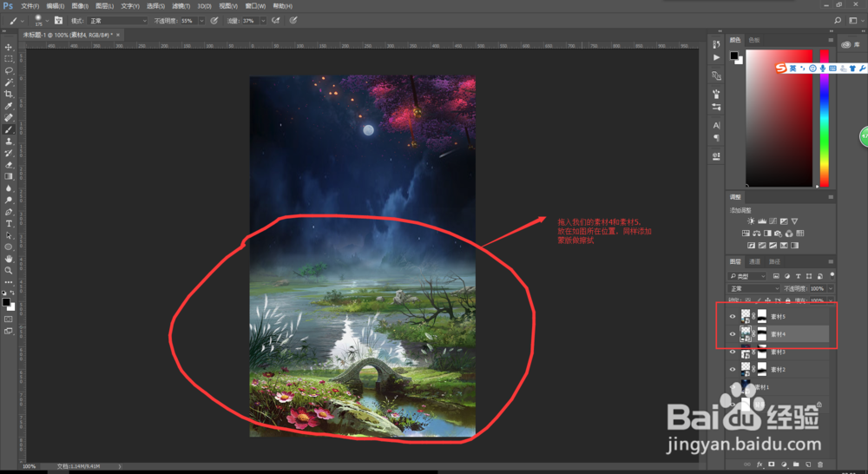Screen dimensions: 868x474
Task: Open the layer style fx menu
Action: click(x=759, y=464)
